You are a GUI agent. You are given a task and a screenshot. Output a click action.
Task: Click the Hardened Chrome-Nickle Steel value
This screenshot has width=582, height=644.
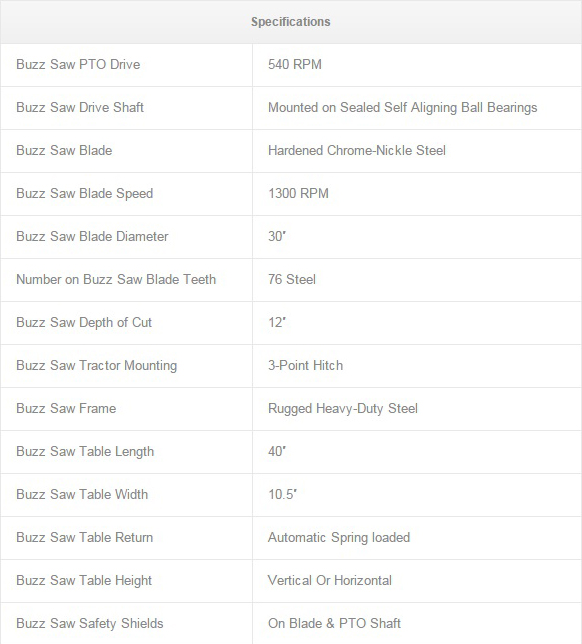[357, 150]
